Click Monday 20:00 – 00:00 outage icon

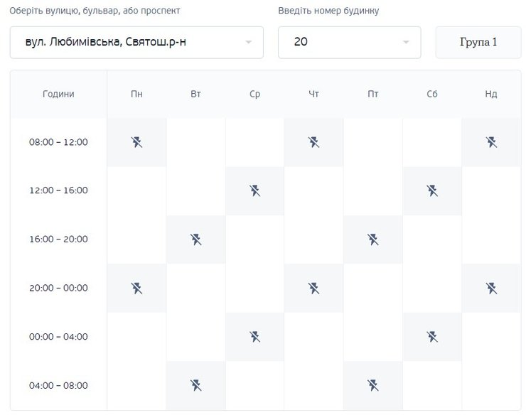click(137, 288)
